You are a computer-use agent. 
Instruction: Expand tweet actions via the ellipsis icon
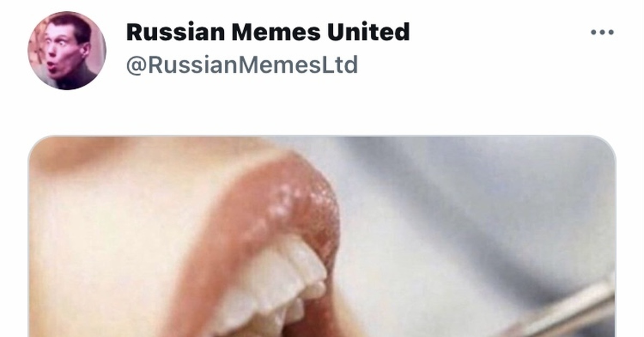pos(602,32)
